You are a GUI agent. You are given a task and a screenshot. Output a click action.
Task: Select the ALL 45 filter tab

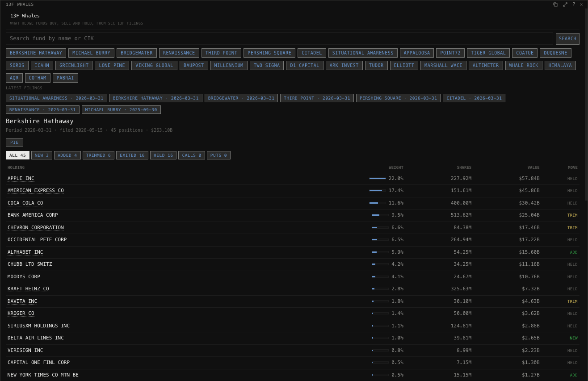17,155
